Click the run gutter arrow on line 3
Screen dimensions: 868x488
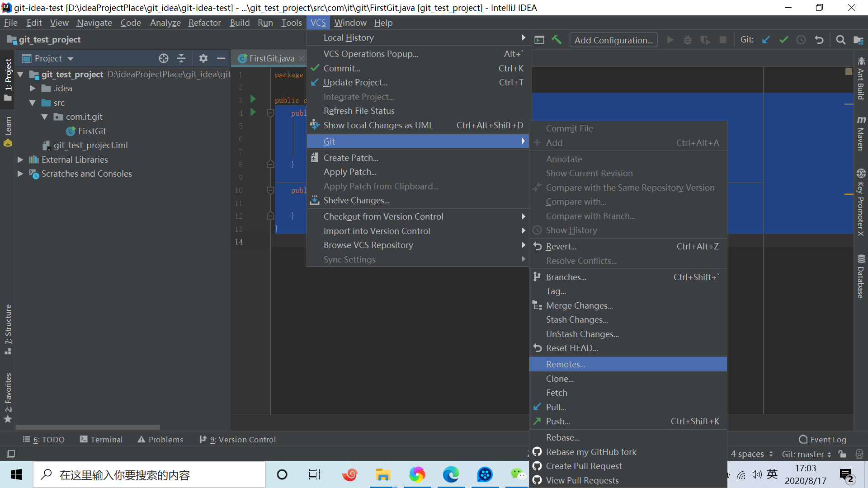pyautogui.click(x=253, y=99)
